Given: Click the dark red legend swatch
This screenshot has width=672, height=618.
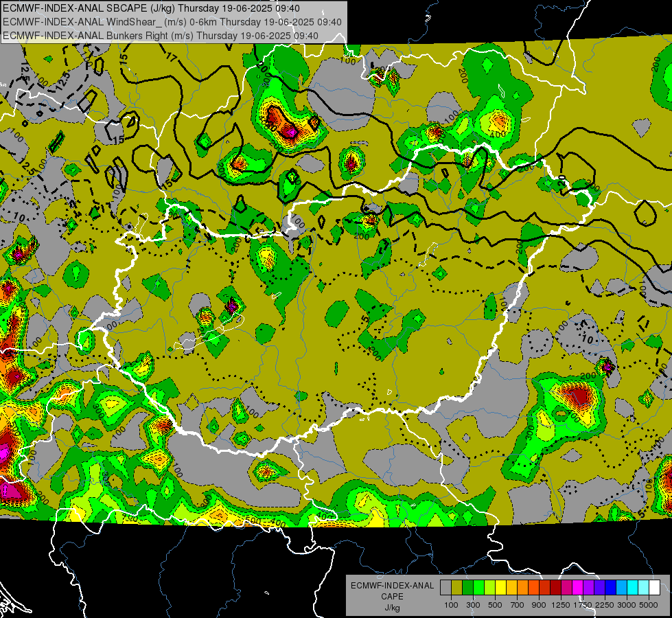Looking at the screenshot, I should [x=555, y=587].
